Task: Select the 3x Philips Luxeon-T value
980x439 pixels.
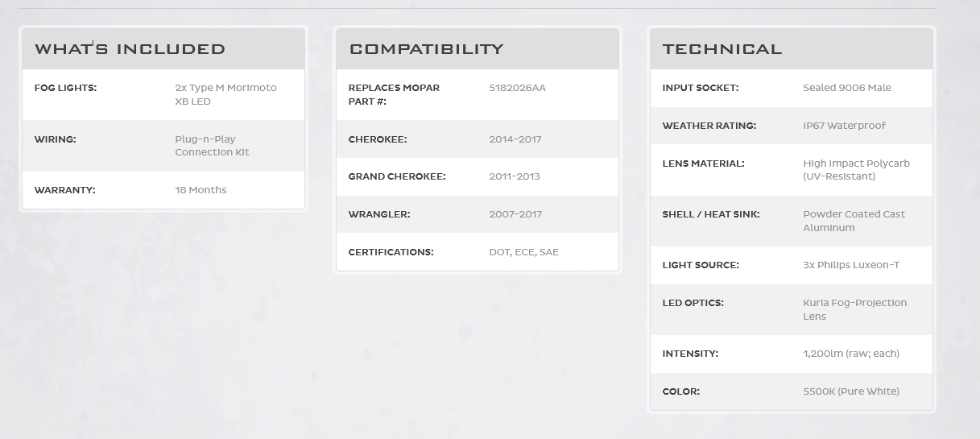Action: tap(850, 265)
